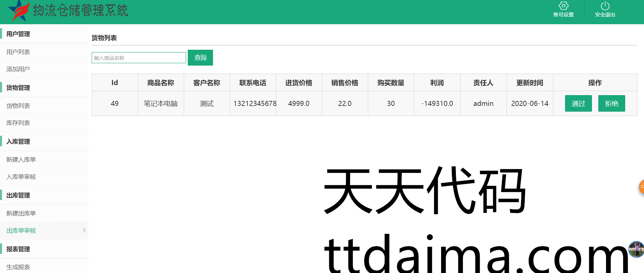Select 新建入库单 from sidebar
The height and width of the screenshot is (273, 644).
21,160
